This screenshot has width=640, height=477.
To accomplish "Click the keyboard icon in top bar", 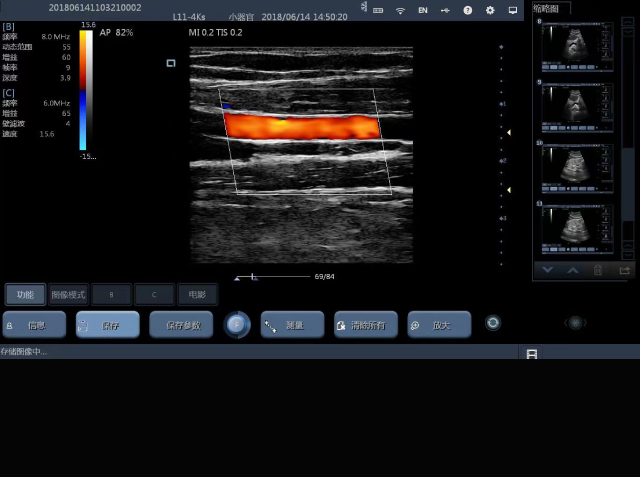I will (378, 10).
